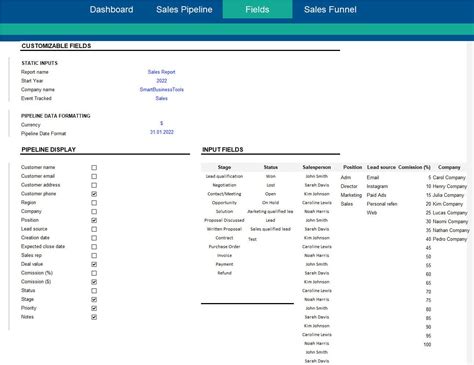
Task: Check the Customer address box
Action: pyautogui.click(x=94, y=185)
